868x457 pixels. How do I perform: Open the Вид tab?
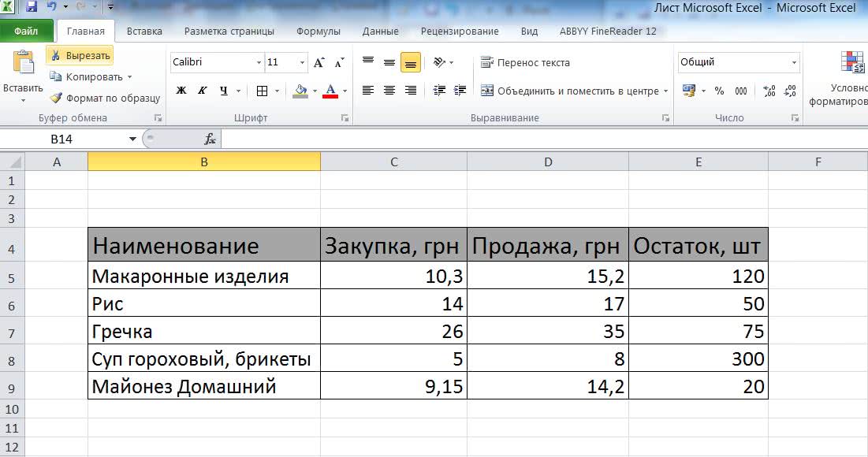tap(529, 32)
